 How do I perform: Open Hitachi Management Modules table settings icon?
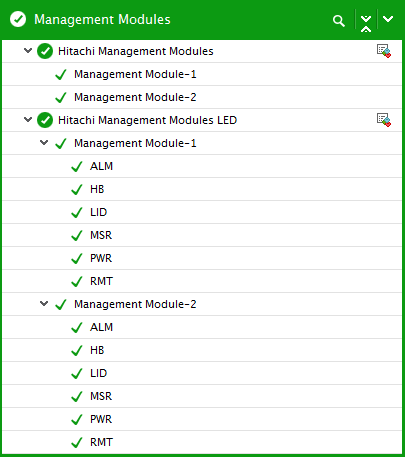(x=384, y=51)
